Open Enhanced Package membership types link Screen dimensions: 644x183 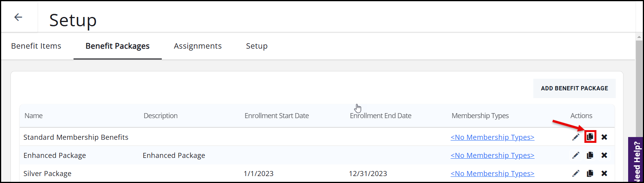pyautogui.click(x=492, y=155)
